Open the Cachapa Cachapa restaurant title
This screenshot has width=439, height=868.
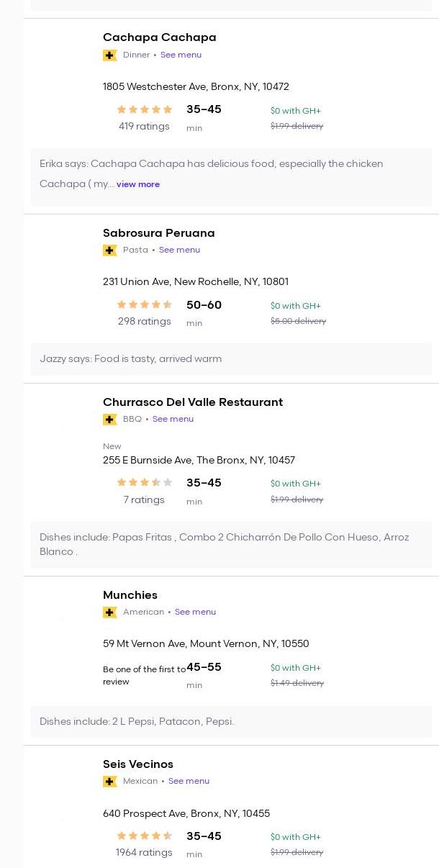click(159, 37)
